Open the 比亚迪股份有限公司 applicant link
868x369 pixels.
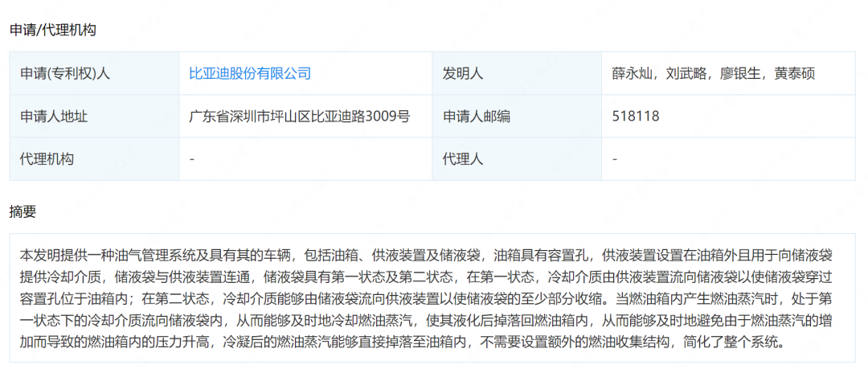[249, 73]
